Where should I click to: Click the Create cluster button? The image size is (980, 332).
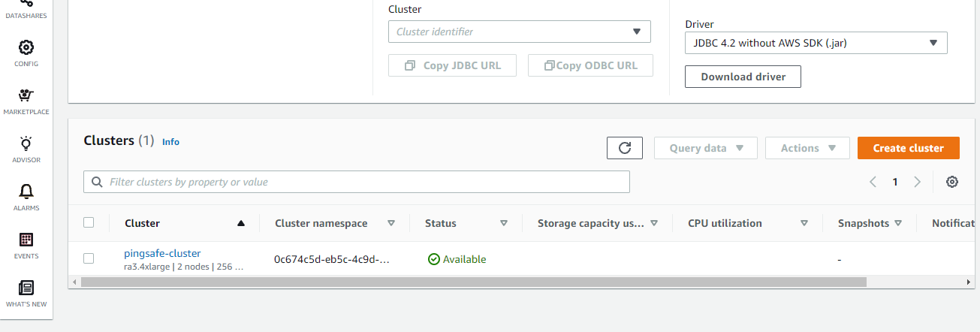[x=908, y=148]
